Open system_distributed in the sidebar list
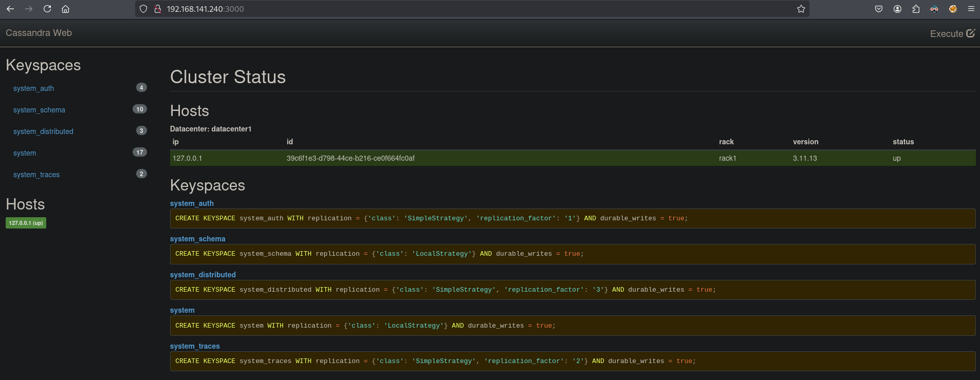 (x=43, y=131)
